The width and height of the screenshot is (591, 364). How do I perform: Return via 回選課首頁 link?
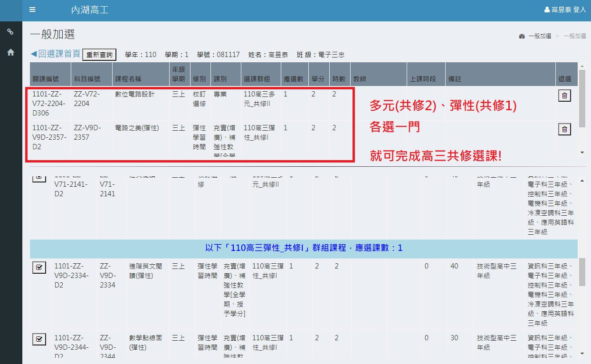point(56,54)
